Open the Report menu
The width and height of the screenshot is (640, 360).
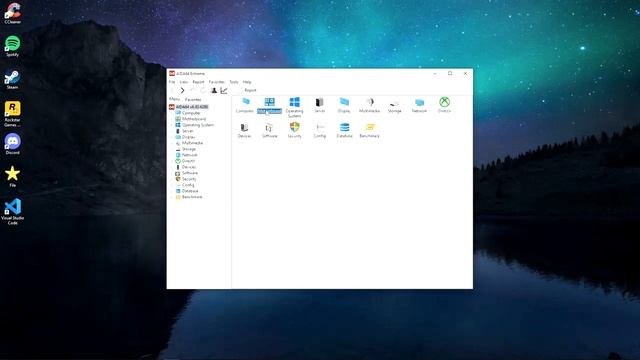tap(198, 82)
